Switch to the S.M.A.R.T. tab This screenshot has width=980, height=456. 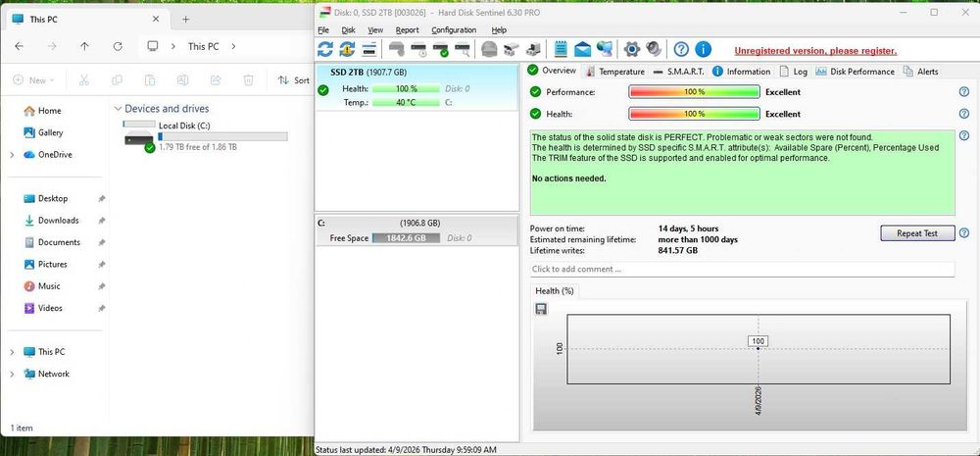[679, 72]
